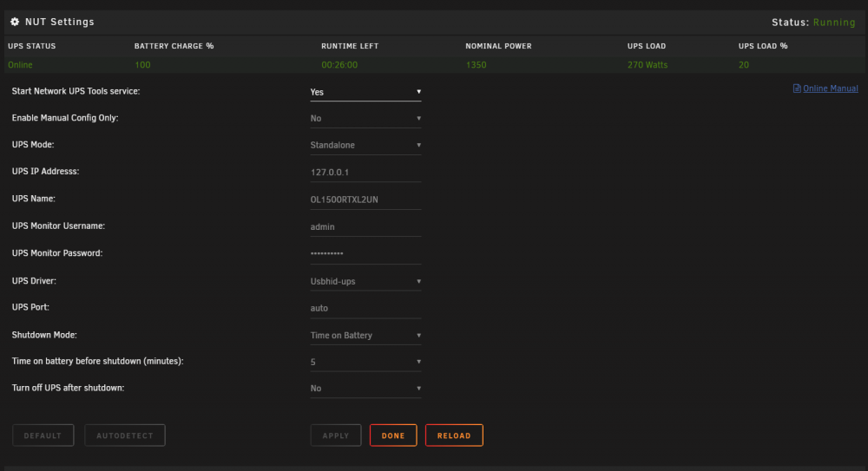This screenshot has width=868, height=471.
Task: Click the Default button
Action: (x=43, y=435)
